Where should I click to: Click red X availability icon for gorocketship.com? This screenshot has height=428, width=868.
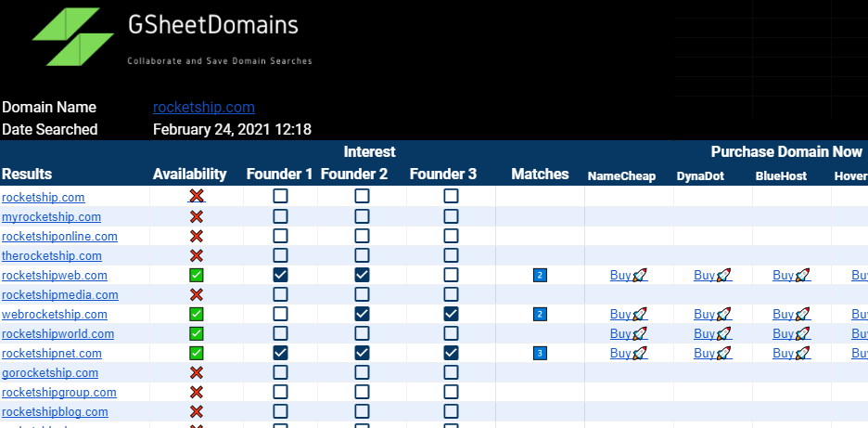(197, 372)
